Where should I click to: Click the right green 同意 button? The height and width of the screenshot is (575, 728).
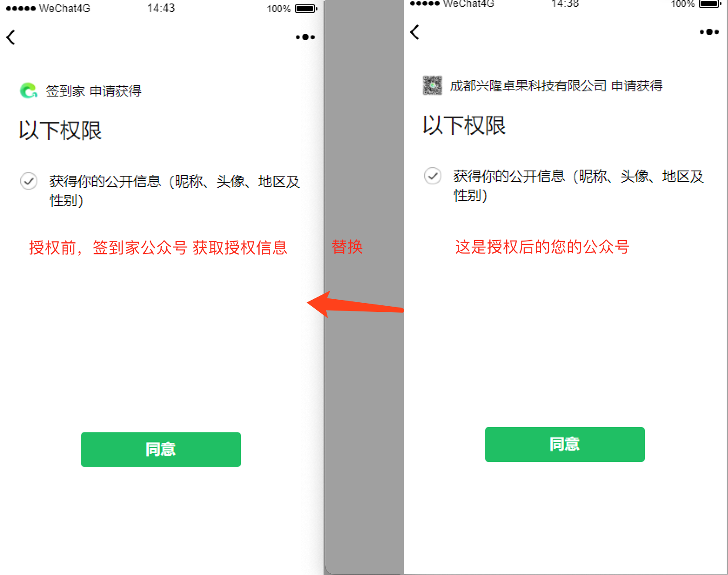565,444
